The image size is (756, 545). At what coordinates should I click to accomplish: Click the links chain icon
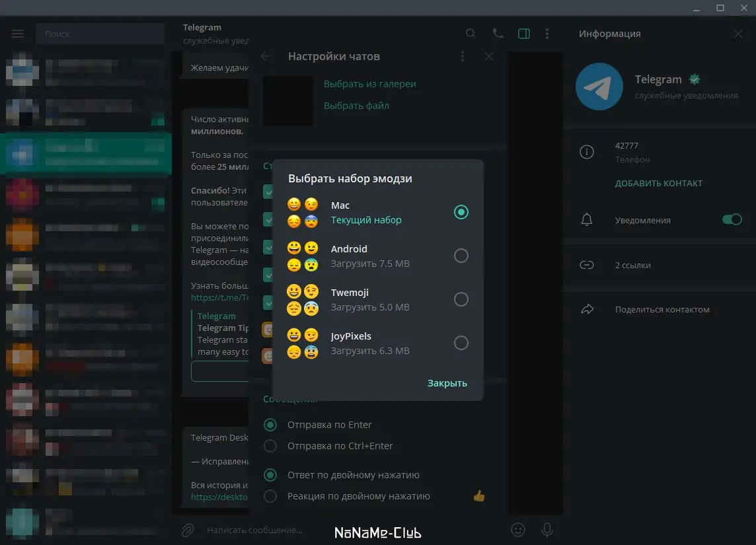coord(587,265)
